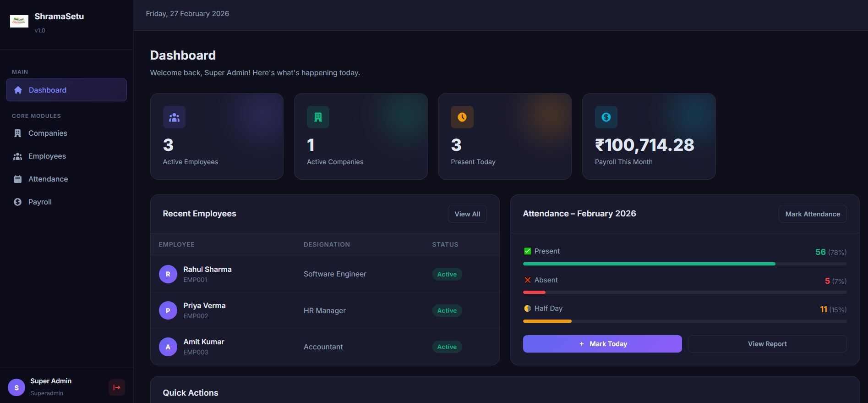Open the Dashboard menu item
Screen dimensions: 868x403
(x=66, y=90)
